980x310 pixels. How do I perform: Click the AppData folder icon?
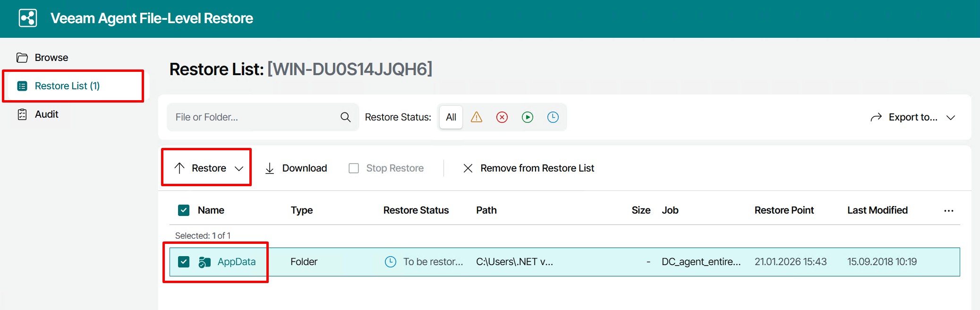coord(205,262)
